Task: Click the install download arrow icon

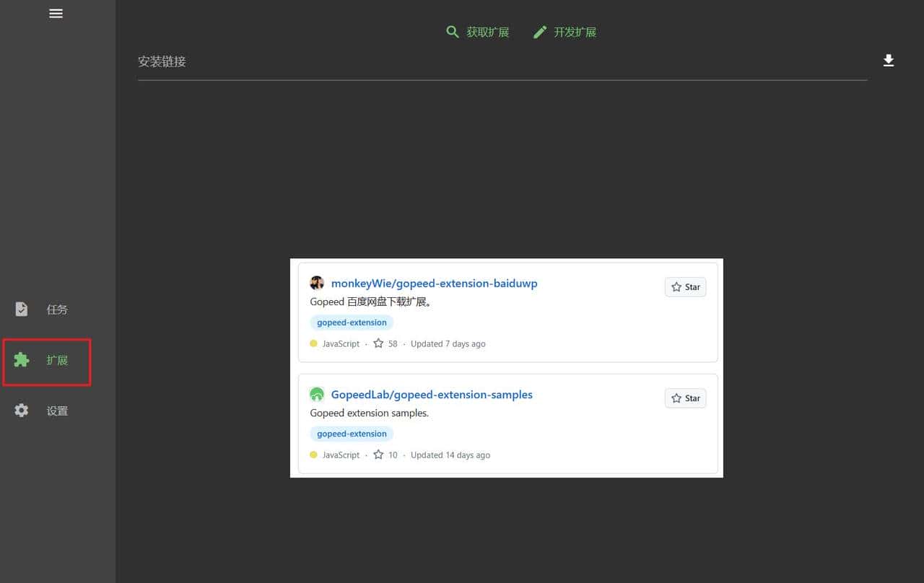Action: 889,61
